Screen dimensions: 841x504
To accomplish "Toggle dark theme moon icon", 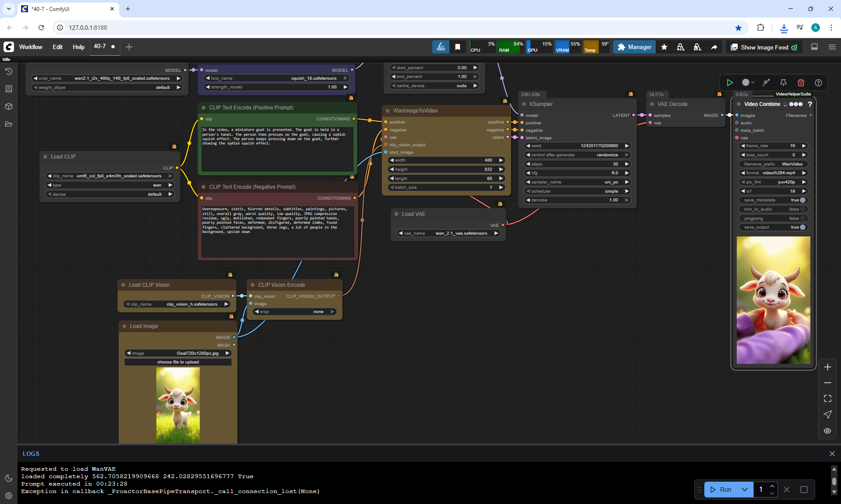I will coord(8,478).
